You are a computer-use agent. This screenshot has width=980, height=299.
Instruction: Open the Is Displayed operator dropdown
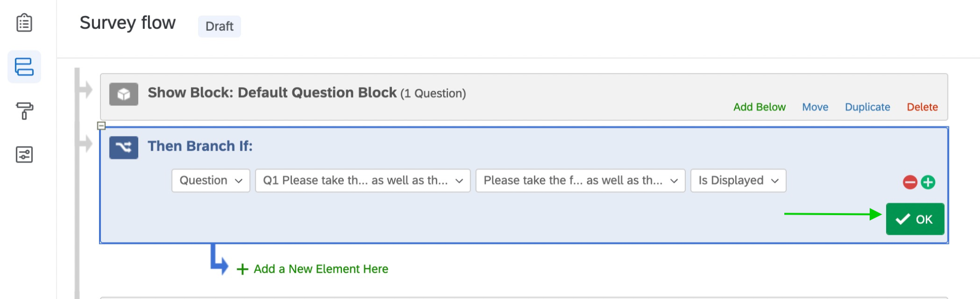coord(738,181)
